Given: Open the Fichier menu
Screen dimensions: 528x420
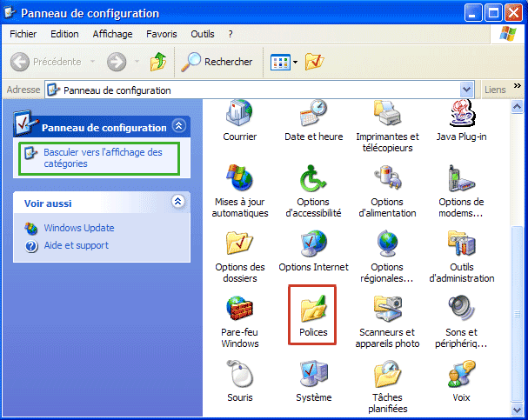Looking at the screenshot, I should click(23, 34).
